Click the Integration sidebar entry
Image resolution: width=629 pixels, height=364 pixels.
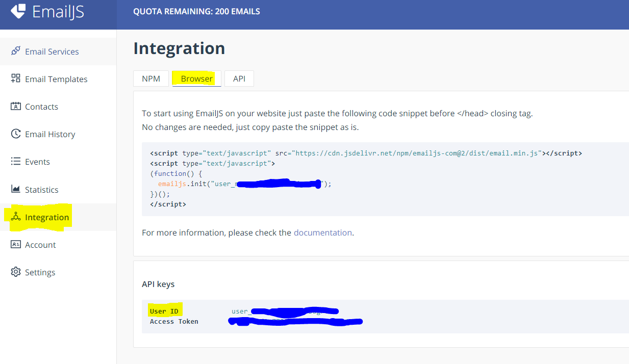pos(46,217)
